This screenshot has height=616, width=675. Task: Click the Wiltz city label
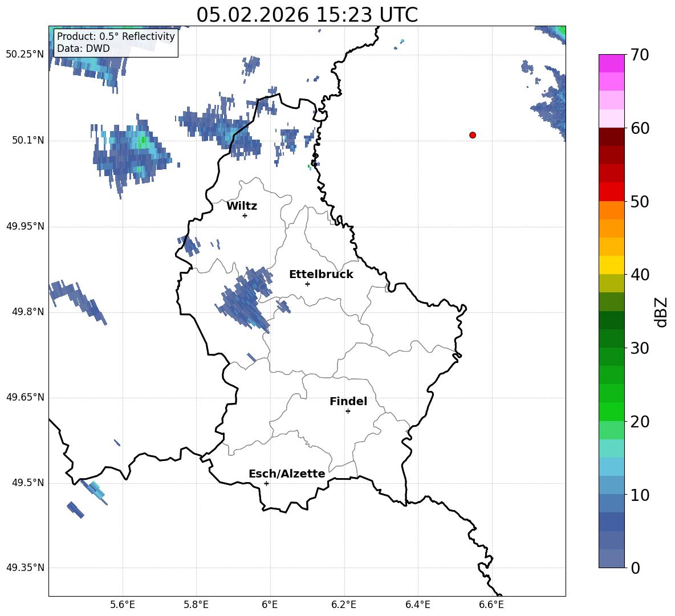click(x=242, y=206)
